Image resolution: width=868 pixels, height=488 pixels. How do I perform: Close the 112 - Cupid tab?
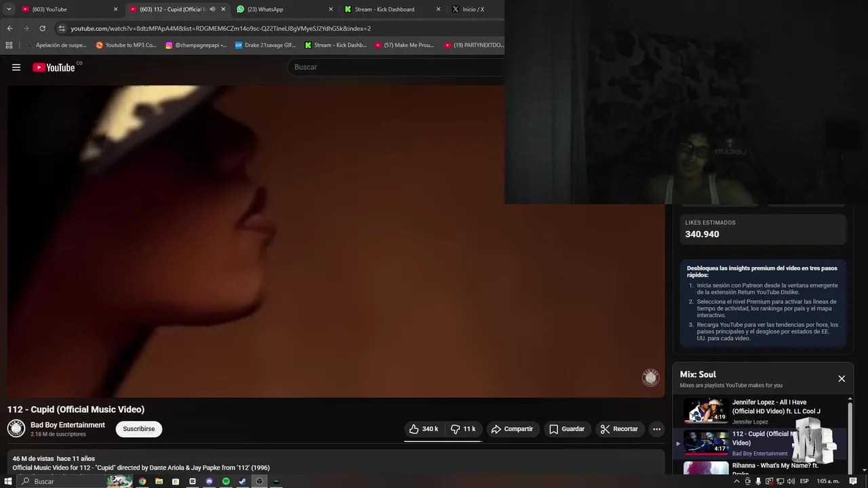coord(223,9)
